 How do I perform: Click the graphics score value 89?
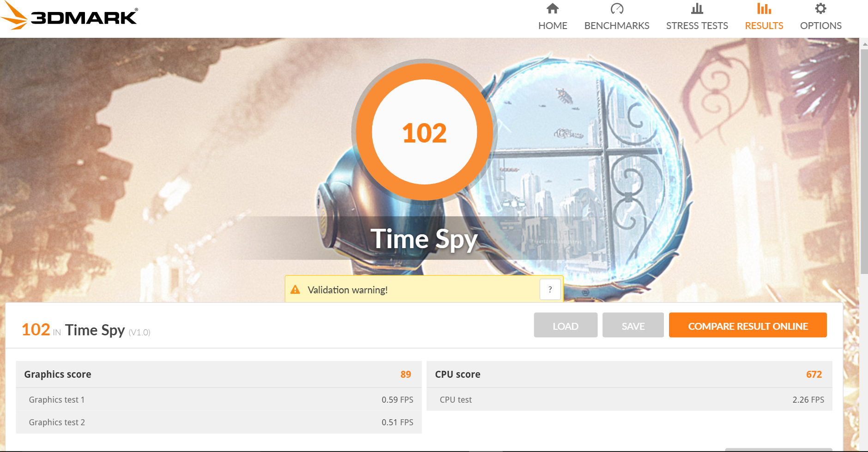tap(406, 375)
